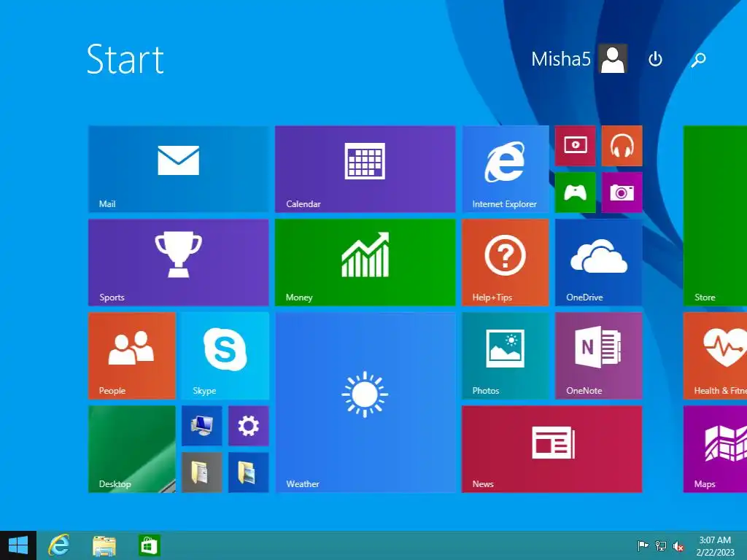
Task: Open the Video tile
Action: click(575, 146)
